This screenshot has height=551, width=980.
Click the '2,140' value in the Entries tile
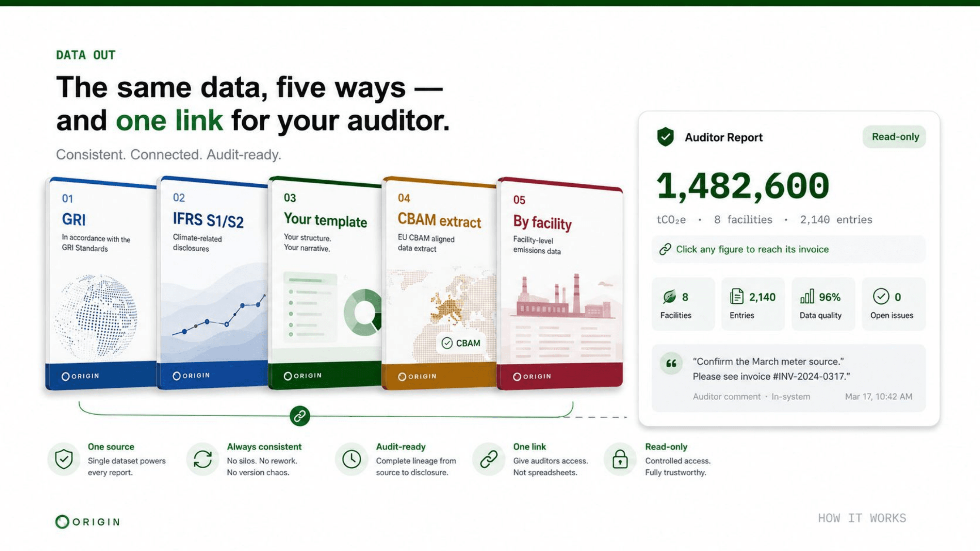762,297
